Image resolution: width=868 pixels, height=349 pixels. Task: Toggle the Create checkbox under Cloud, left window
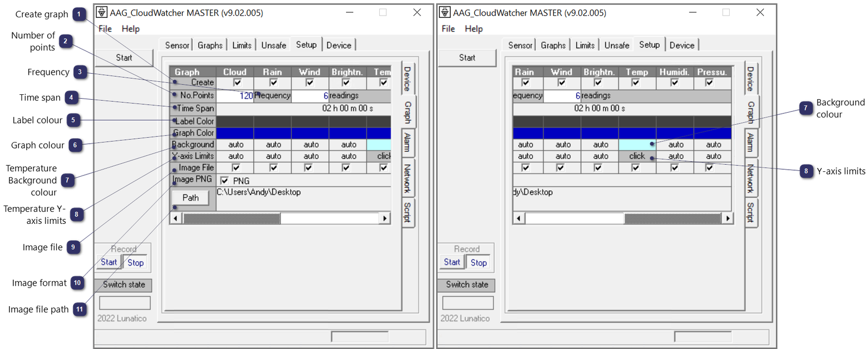[x=237, y=82]
